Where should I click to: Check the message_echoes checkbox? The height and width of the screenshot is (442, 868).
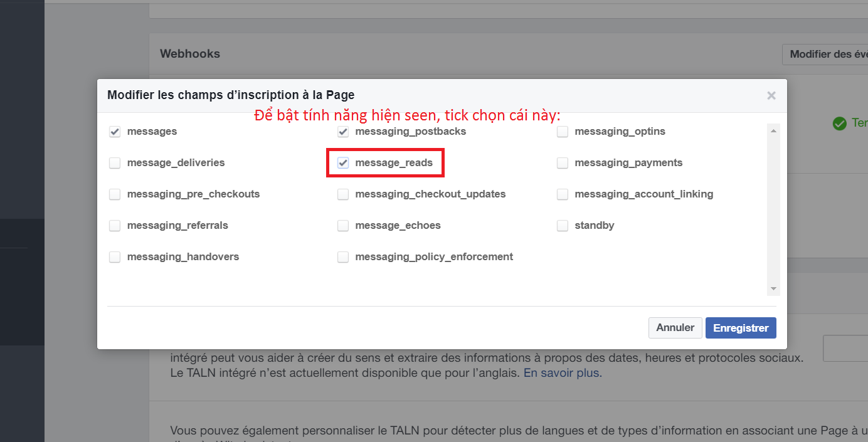click(343, 226)
